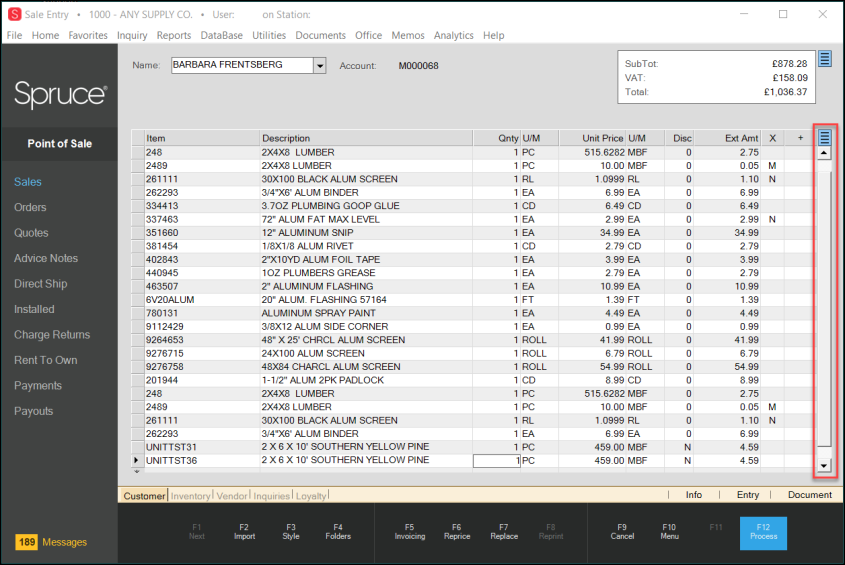This screenshot has height=565, width=845.
Task: Open the grid menu icon beside the + column
Action: [x=825, y=138]
